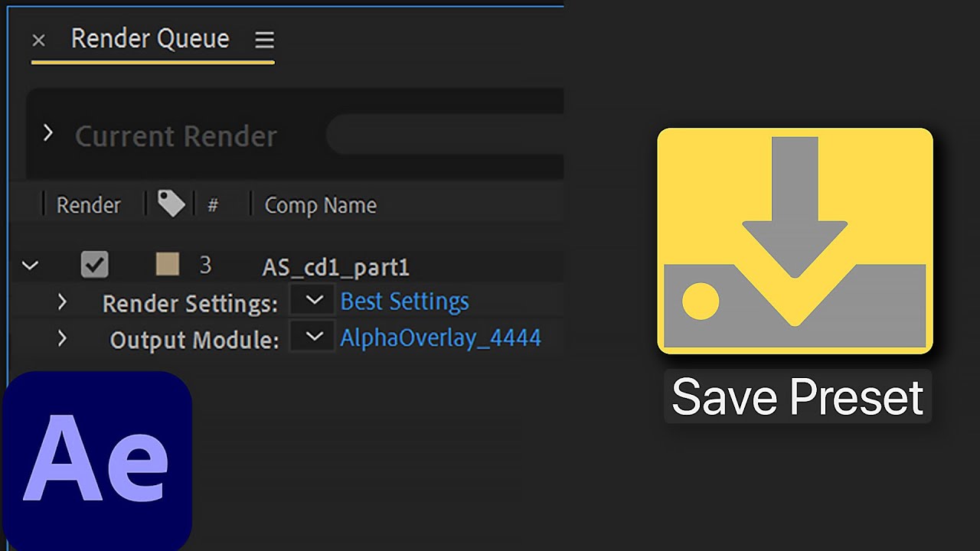Uncheck render checkbox for AS_cd1_part1
Screen dimensions: 980x551
coord(95,266)
